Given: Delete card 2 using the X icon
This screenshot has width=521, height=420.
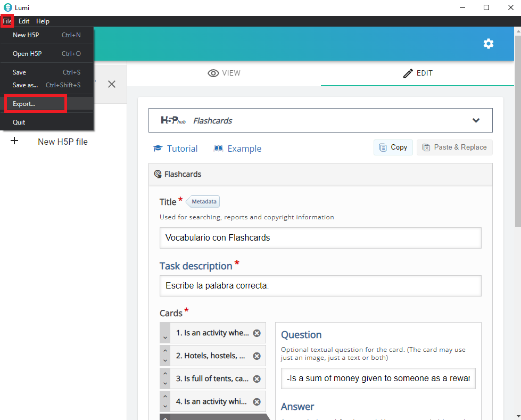Looking at the screenshot, I should coord(257,356).
